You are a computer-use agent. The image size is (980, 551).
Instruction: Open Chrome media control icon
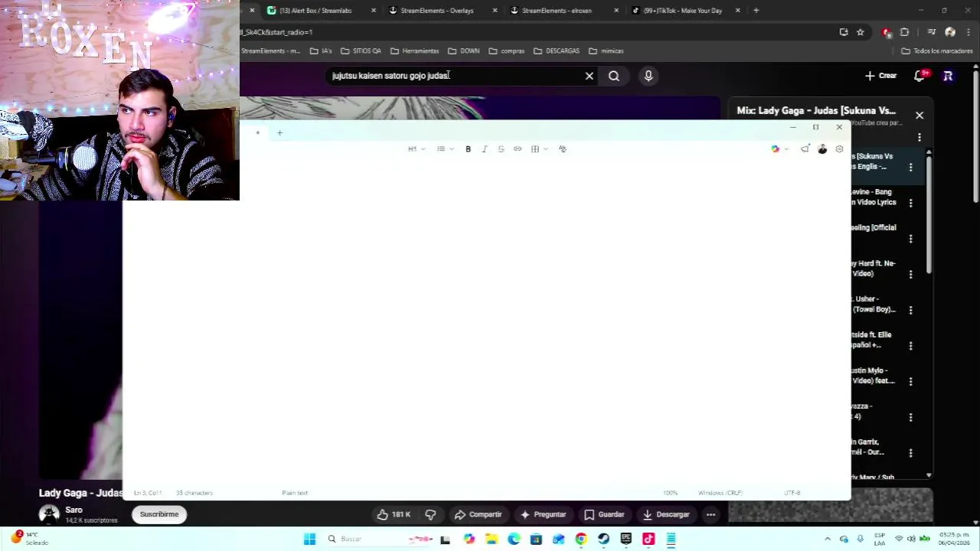932,32
